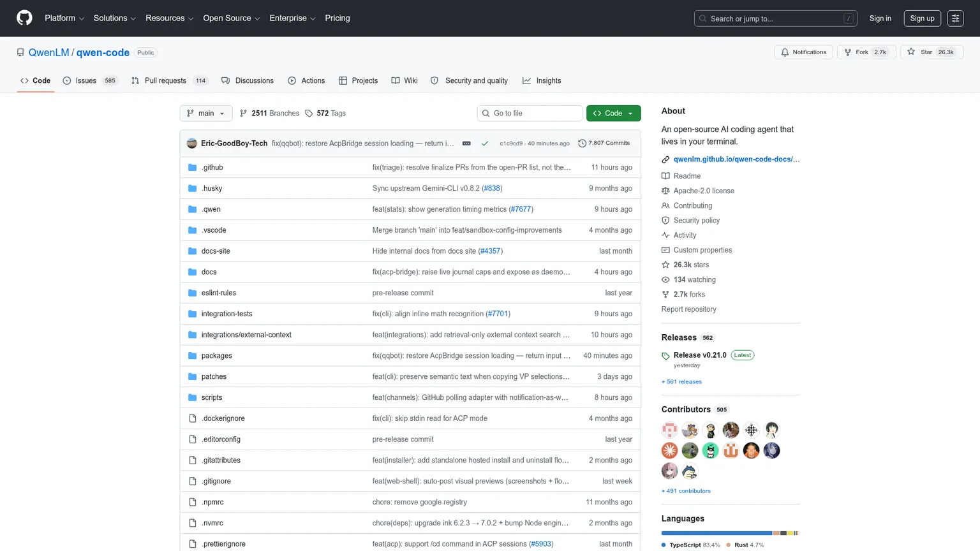Expand the Resources menu

click(x=169, y=18)
